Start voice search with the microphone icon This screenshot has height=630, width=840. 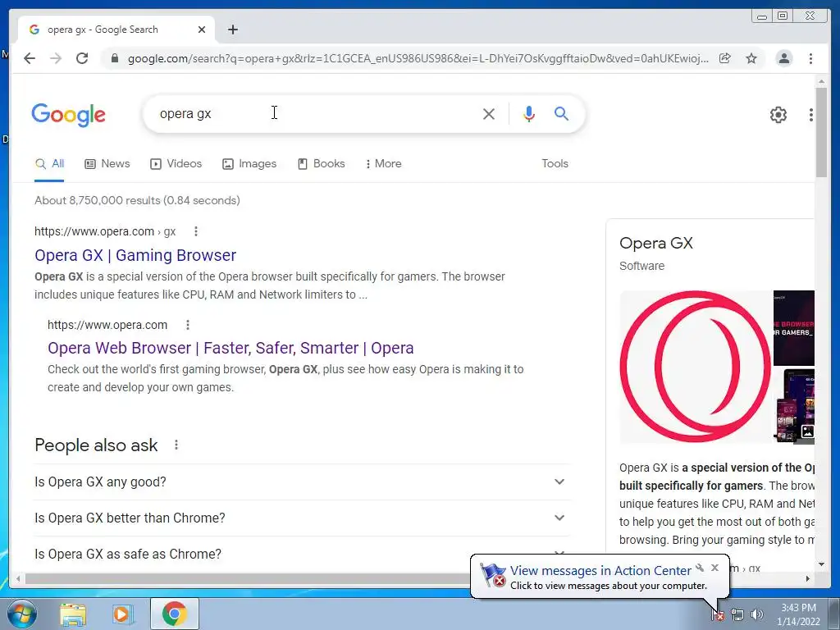point(529,113)
